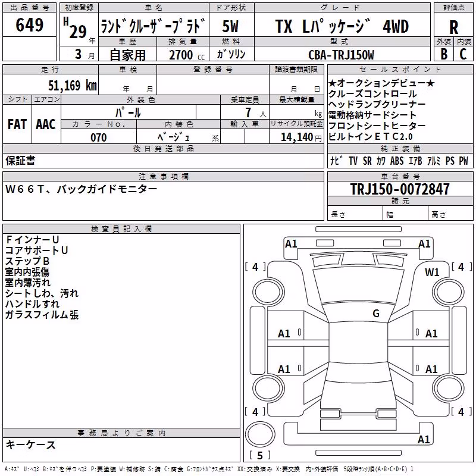476x476 pixels.
Task: Click the 事務局よりご案内 header
Action: click(x=121, y=433)
